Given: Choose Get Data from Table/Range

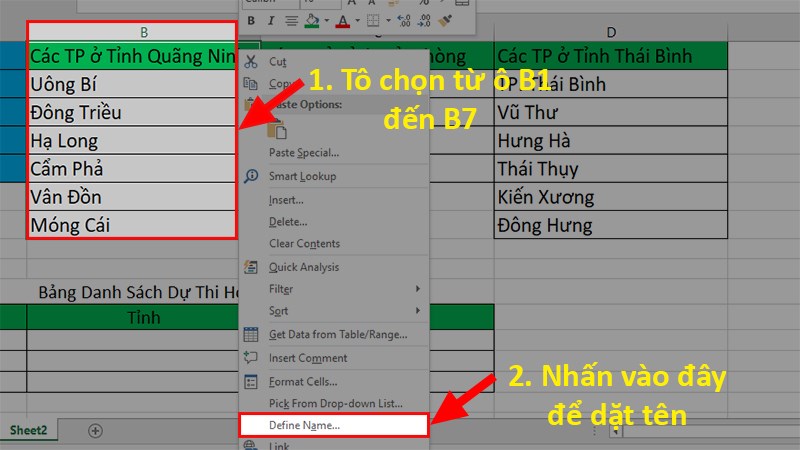Looking at the screenshot, I should point(334,334).
